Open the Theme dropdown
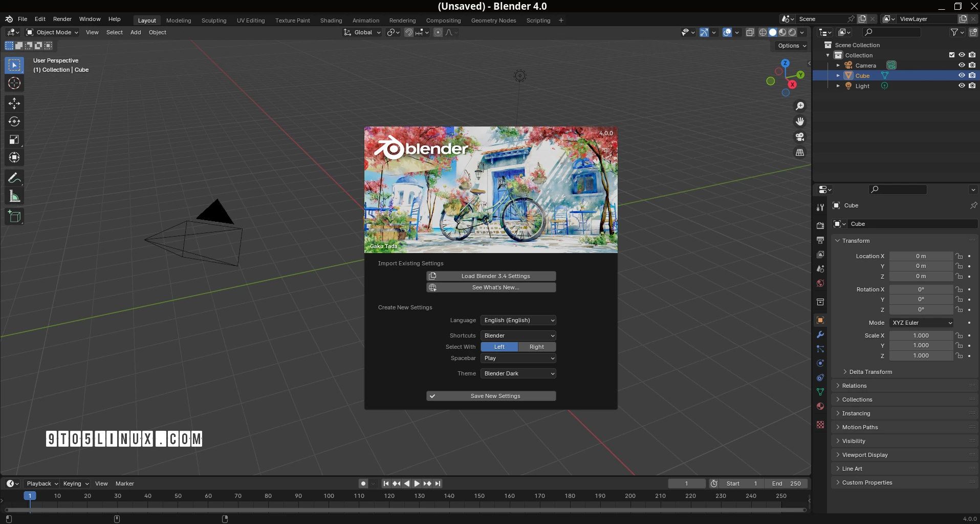The width and height of the screenshot is (980, 524). tap(518, 373)
